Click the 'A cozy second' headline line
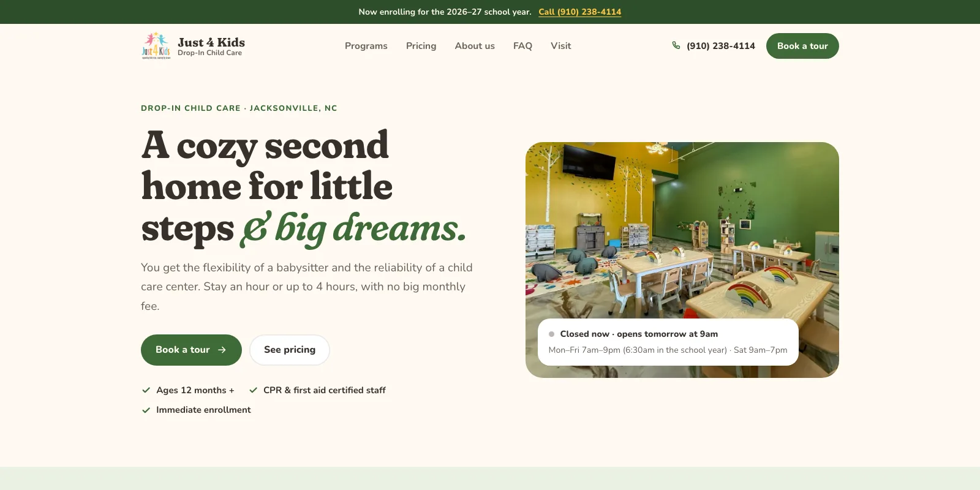The height and width of the screenshot is (490, 980). pyautogui.click(x=265, y=145)
